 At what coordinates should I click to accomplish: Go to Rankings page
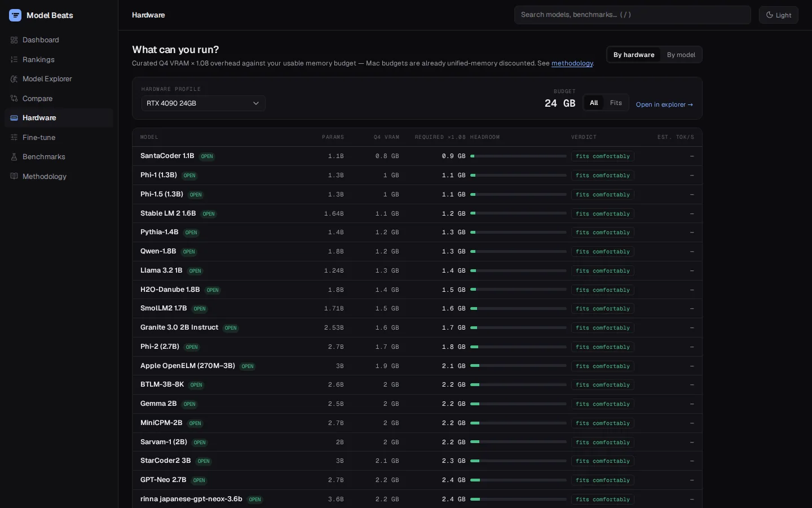[59, 60]
